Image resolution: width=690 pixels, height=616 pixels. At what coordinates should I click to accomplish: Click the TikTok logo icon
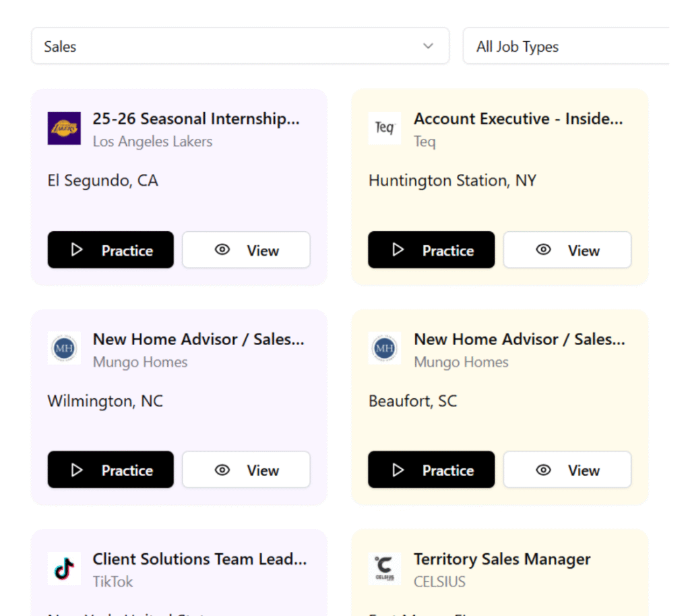[x=64, y=569]
